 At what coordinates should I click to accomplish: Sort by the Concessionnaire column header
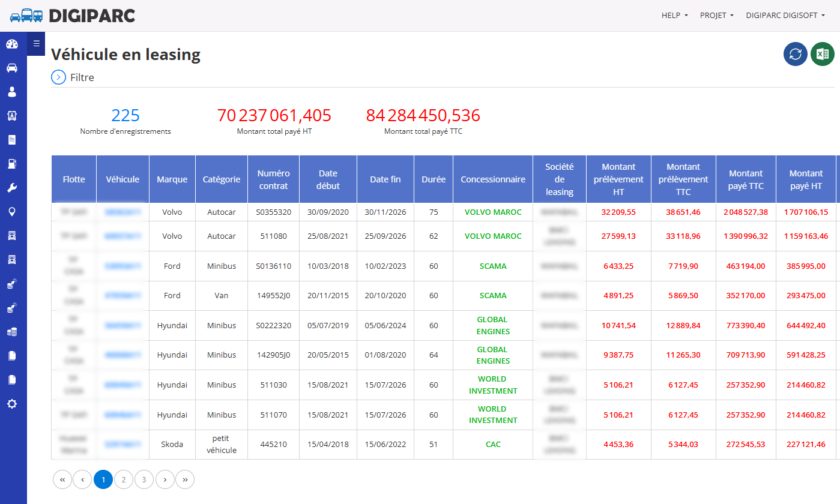pos(493,179)
